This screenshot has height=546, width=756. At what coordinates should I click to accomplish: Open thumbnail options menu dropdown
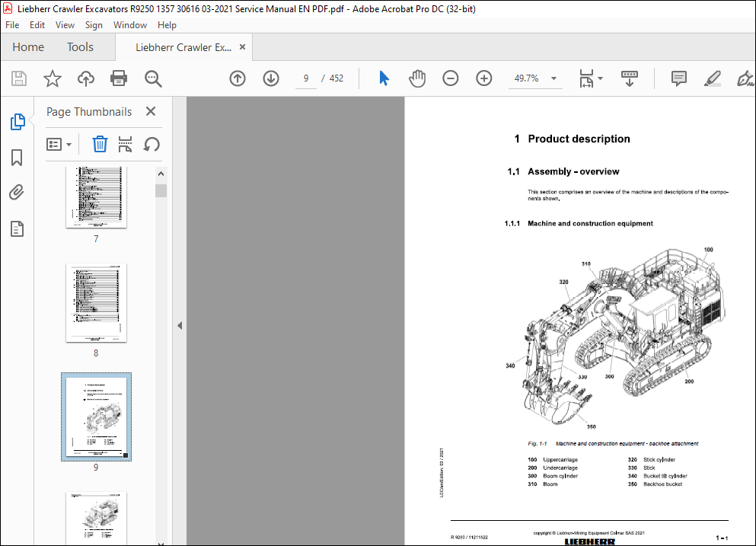[x=59, y=144]
